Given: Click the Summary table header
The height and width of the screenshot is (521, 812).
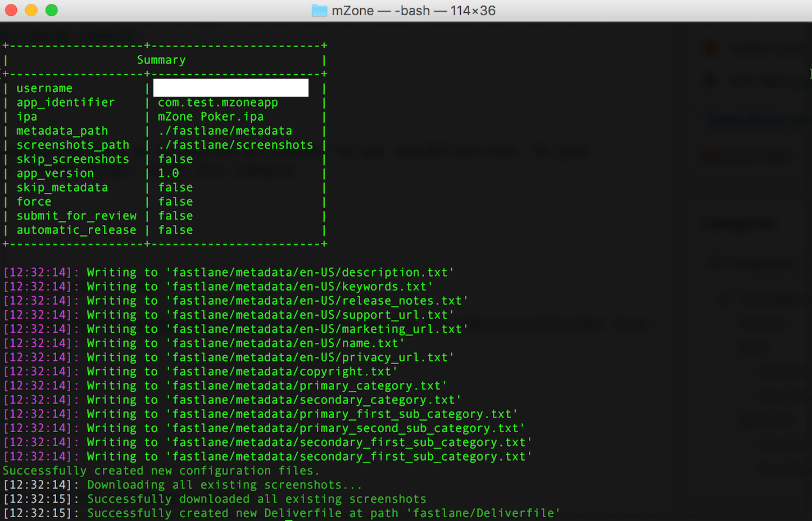Looking at the screenshot, I should (x=161, y=60).
